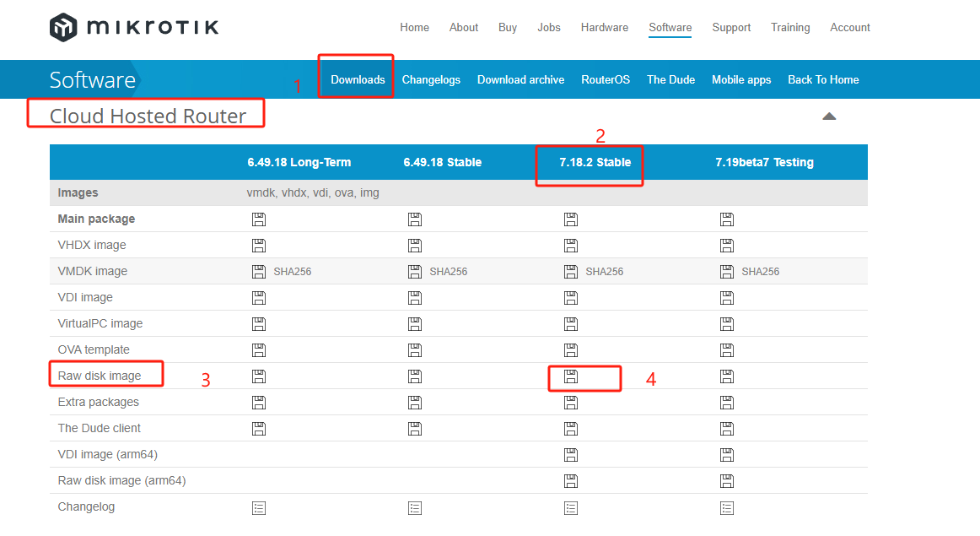Open the Download archive tab

point(520,79)
